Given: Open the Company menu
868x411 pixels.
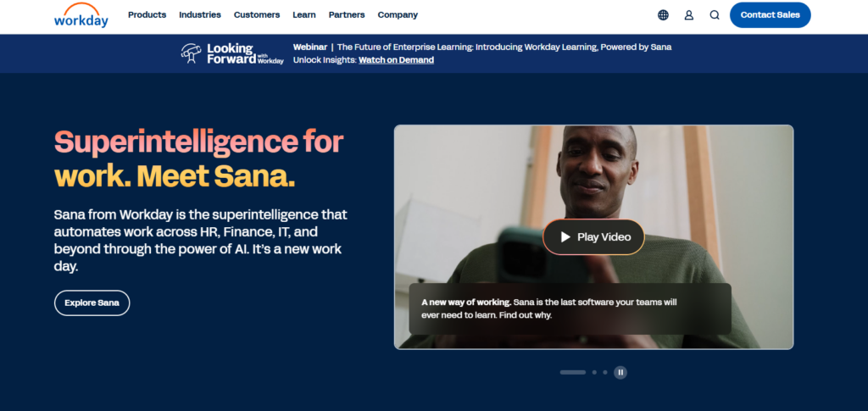Looking at the screenshot, I should point(398,15).
